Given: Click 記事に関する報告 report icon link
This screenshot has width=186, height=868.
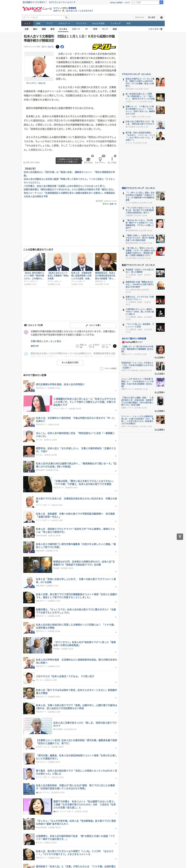Looking at the screenshot, I should [32, 162].
